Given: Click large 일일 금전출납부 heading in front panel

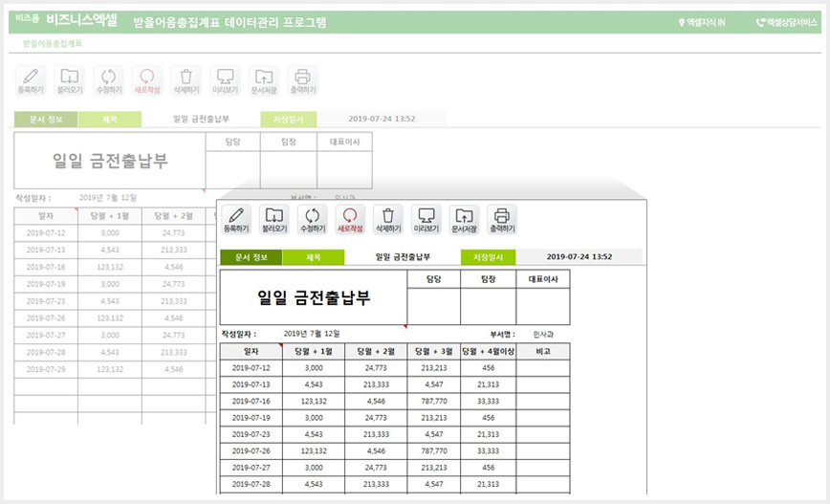Looking at the screenshot, I should [314, 297].
